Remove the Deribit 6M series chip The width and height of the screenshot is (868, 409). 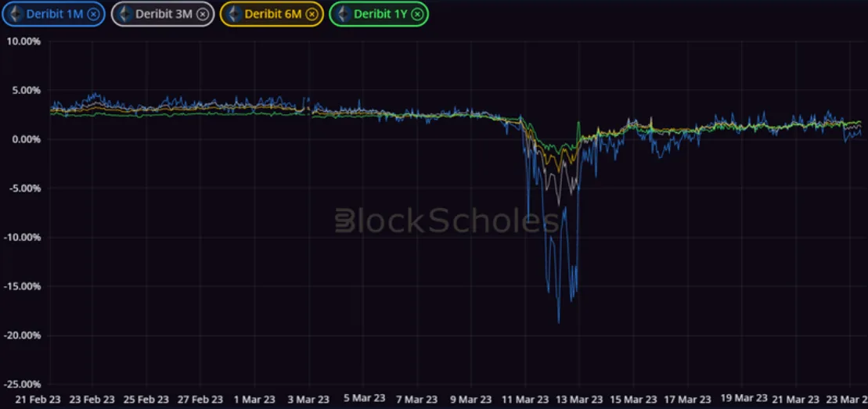(312, 14)
